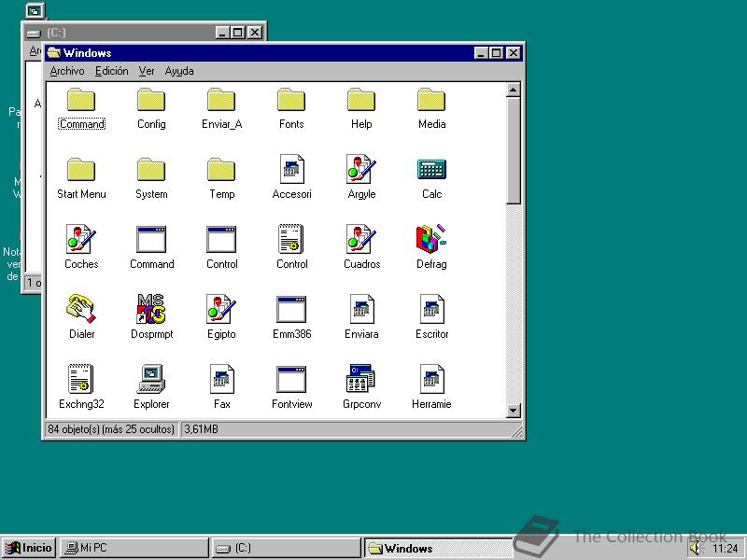Open the Archivo menu in Windows window

click(67, 71)
